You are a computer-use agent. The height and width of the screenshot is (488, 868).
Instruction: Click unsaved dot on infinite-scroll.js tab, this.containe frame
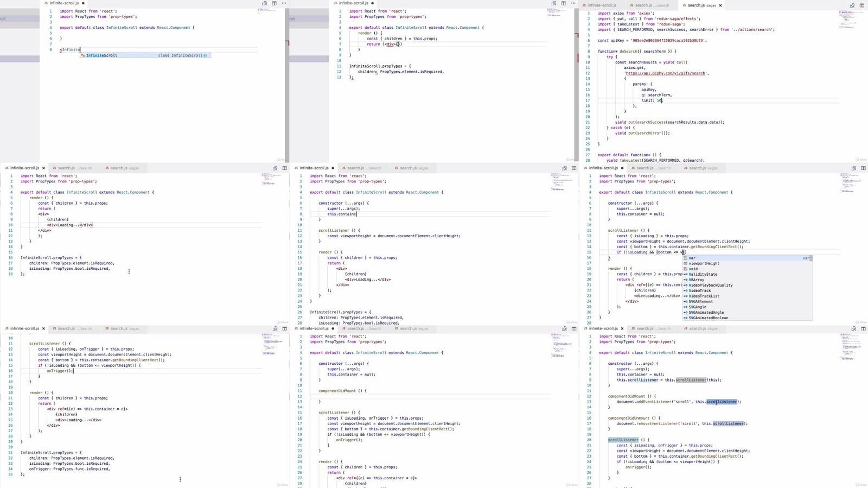pos(333,168)
